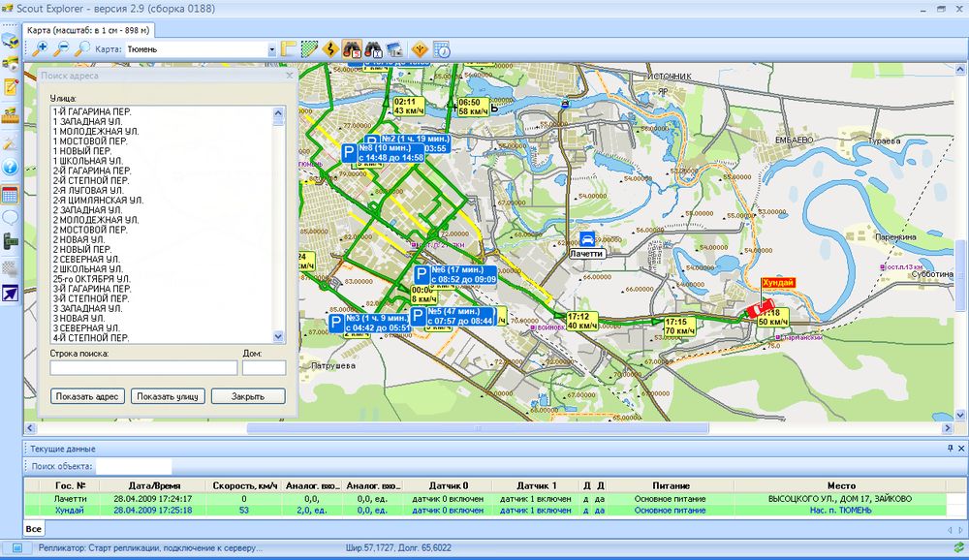The width and height of the screenshot is (969, 560).
Task: Click the sidebar ruler-with-map icon
Action: click(11, 115)
